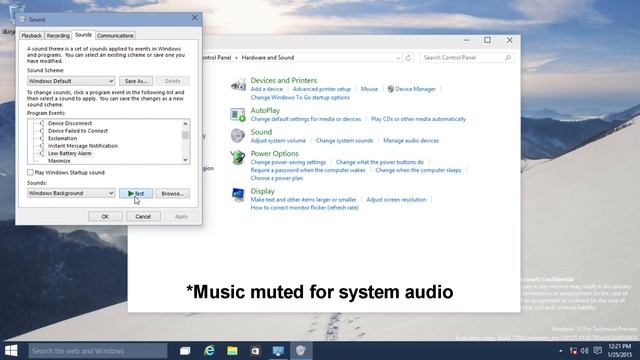Open the Store taskbar icon
This screenshot has width=640, height=360.
255,351
